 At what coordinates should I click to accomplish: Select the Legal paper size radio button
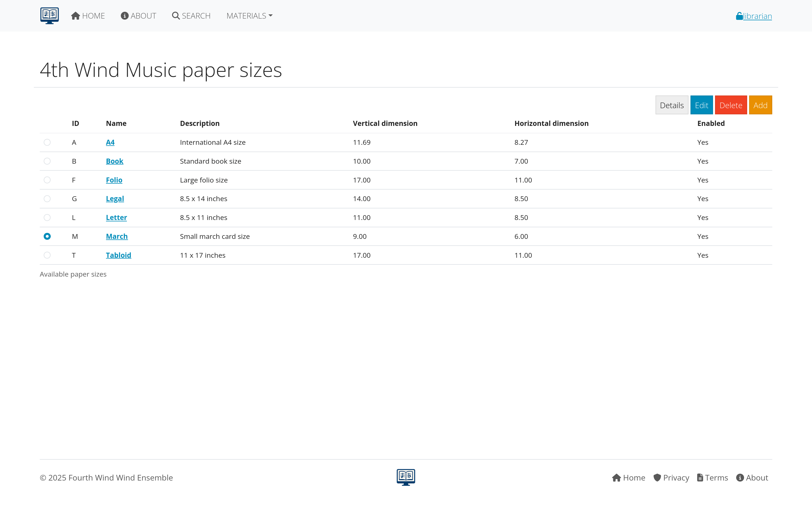pos(47,199)
